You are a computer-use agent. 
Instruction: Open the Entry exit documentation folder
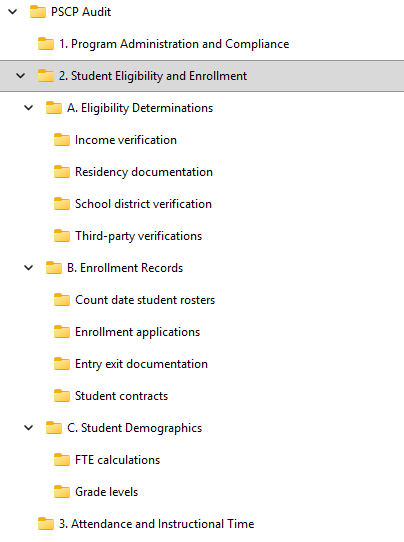[141, 364]
